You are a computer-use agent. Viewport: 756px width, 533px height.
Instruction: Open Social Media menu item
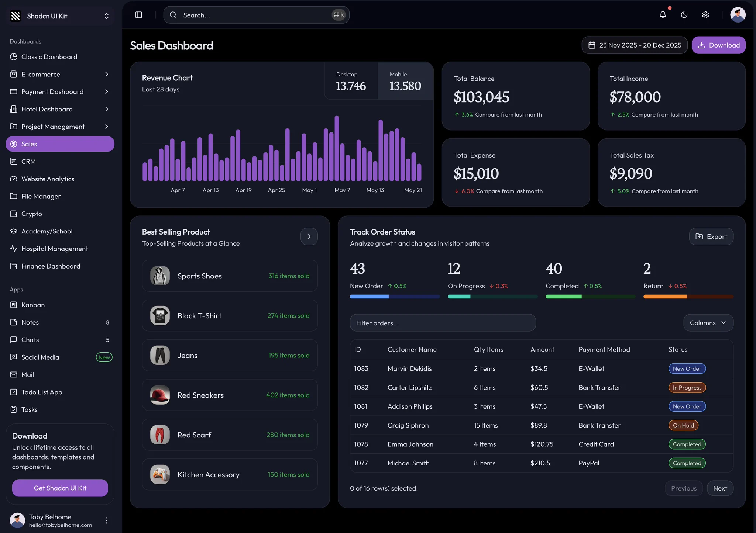click(x=60, y=357)
